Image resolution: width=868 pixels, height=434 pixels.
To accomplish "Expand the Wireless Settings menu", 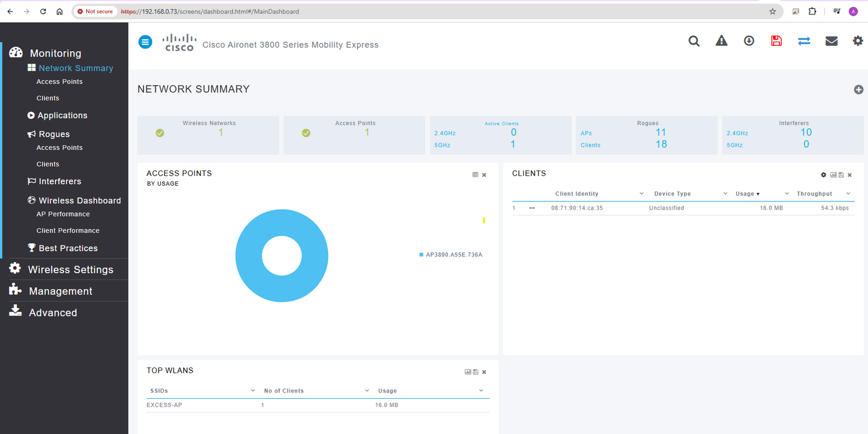I will click(71, 270).
